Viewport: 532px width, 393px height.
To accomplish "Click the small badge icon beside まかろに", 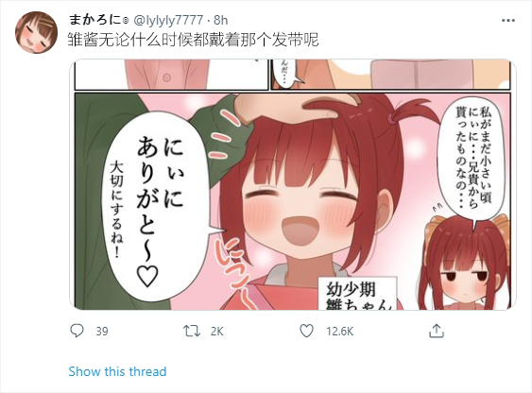I will point(125,21).
